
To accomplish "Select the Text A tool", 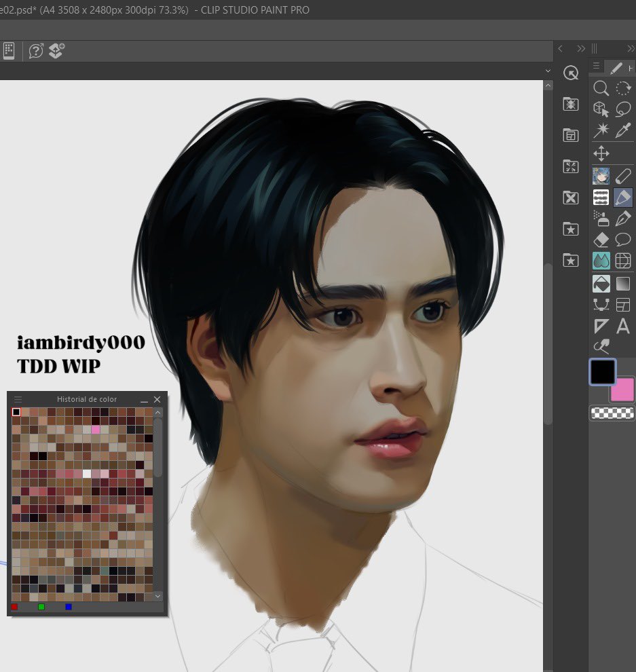I will [623, 326].
